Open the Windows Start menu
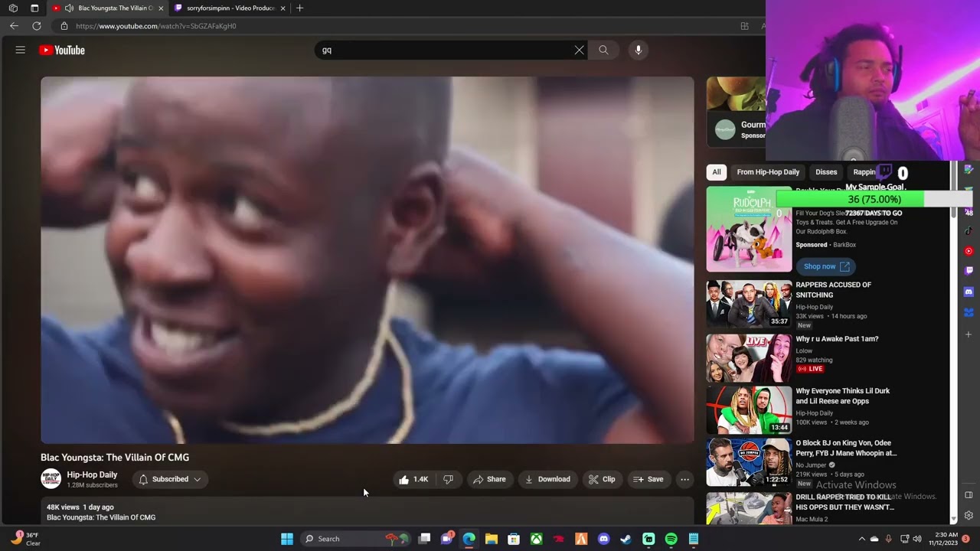Image resolution: width=980 pixels, height=551 pixels. tap(287, 539)
